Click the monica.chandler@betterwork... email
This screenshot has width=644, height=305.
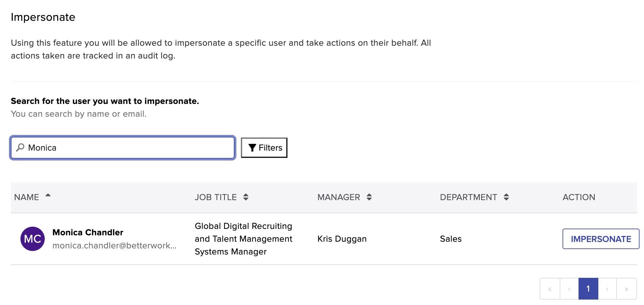[x=114, y=246]
